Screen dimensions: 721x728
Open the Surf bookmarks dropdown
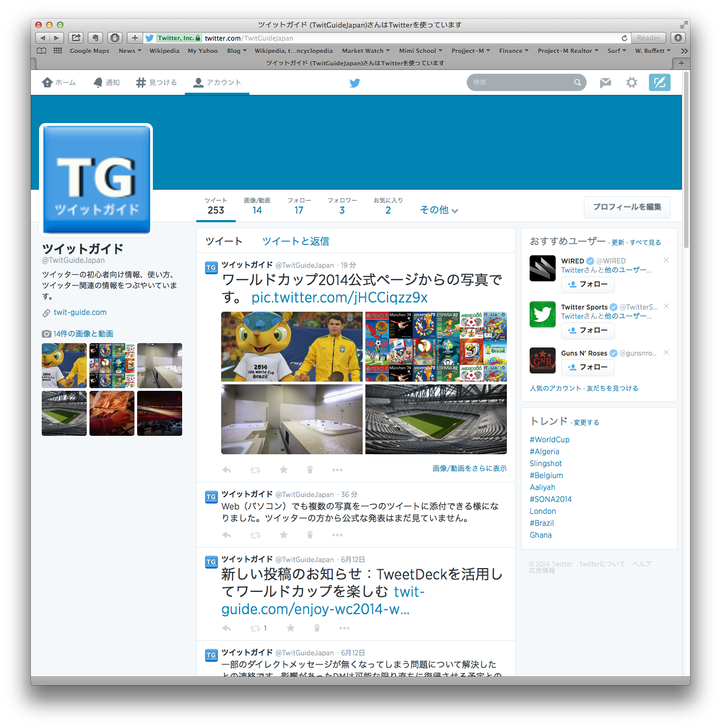point(617,51)
